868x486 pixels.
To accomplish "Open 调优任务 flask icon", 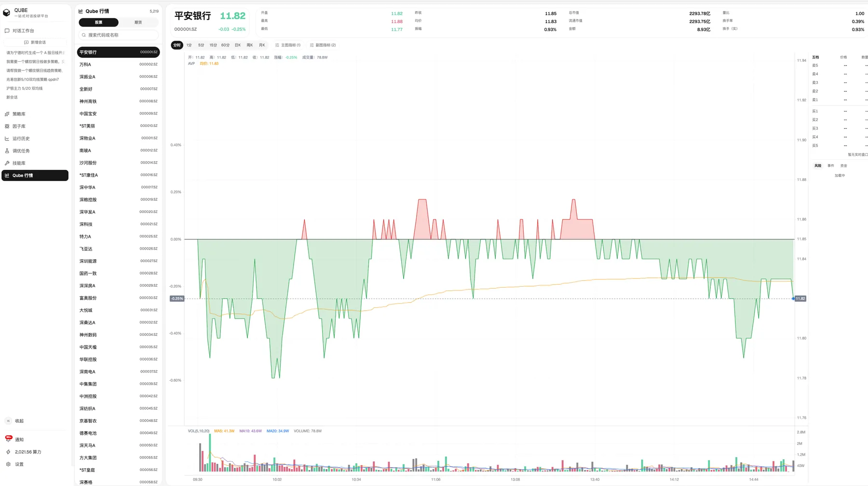I will [7, 151].
